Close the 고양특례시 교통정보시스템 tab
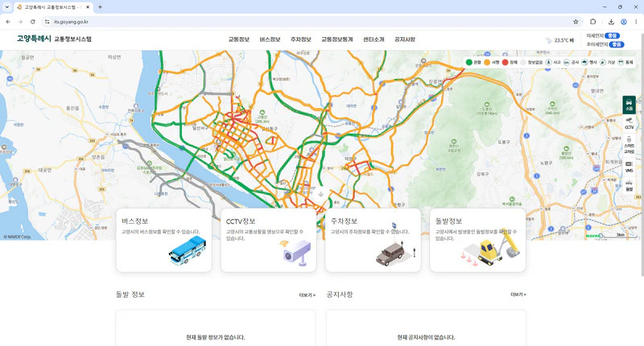Screen dimensions: 644x346 click(x=88, y=7)
